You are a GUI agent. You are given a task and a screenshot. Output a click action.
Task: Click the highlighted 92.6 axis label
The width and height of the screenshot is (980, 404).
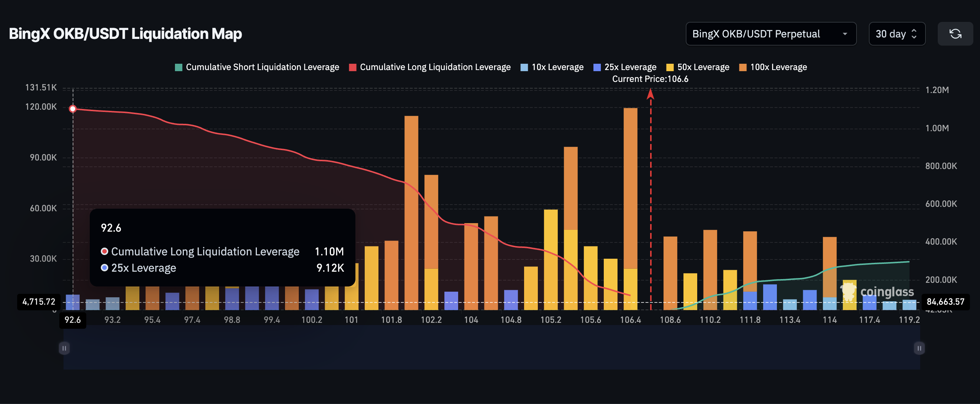click(72, 320)
